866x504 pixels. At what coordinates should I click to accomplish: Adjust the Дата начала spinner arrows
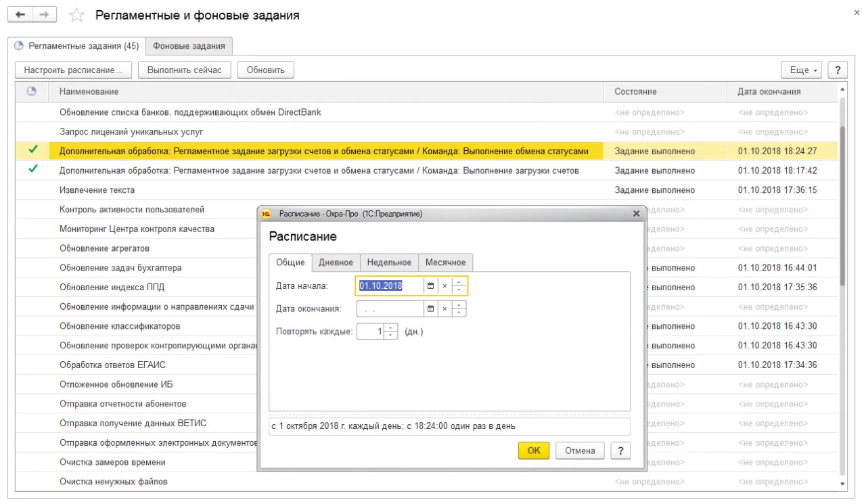459,286
